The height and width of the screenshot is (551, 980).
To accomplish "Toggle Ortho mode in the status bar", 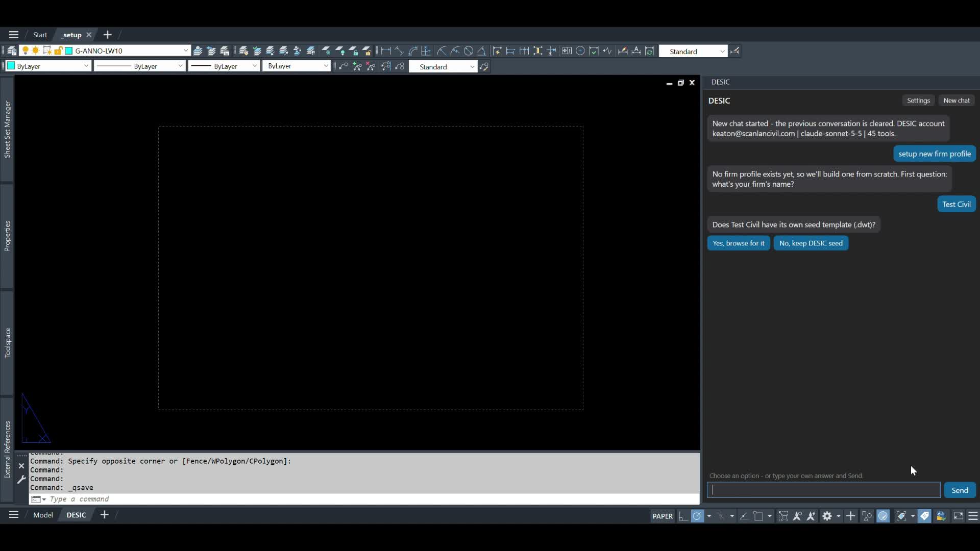I will (683, 516).
